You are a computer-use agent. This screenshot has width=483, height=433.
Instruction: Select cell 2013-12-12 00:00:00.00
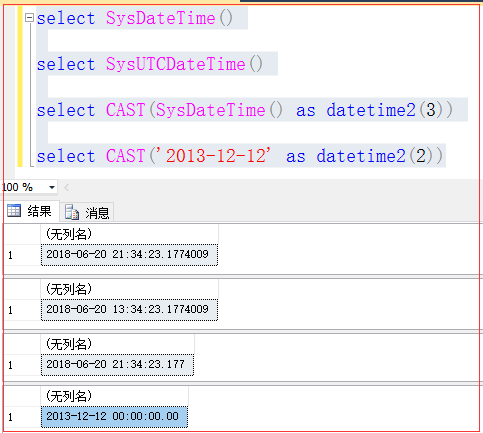114,417
